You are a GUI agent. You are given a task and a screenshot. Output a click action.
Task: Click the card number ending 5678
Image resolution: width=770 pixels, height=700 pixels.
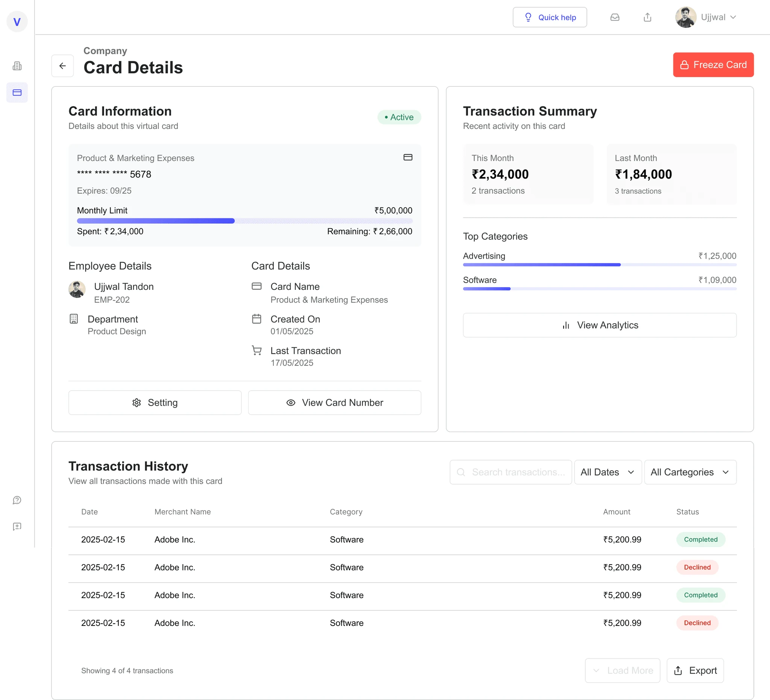(114, 174)
